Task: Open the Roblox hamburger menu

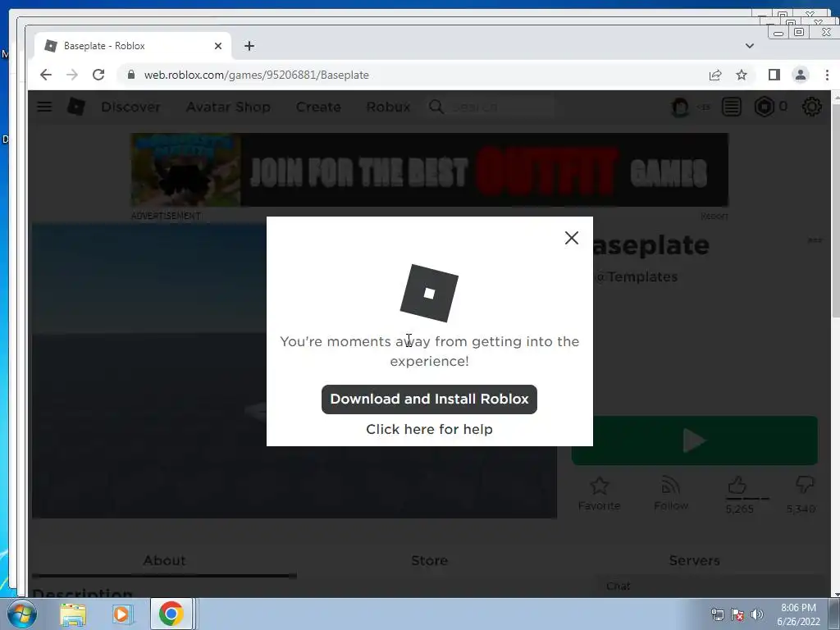Action: [x=44, y=107]
